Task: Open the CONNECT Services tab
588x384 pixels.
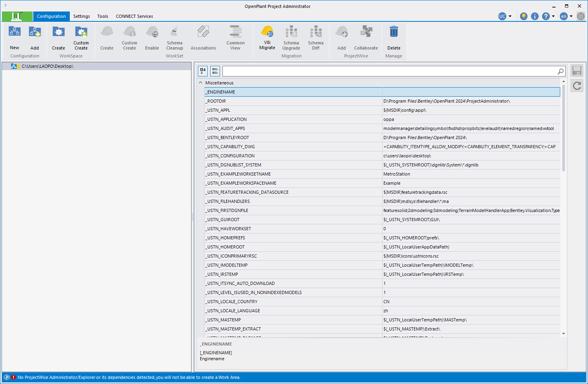Action: (x=134, y=16)
